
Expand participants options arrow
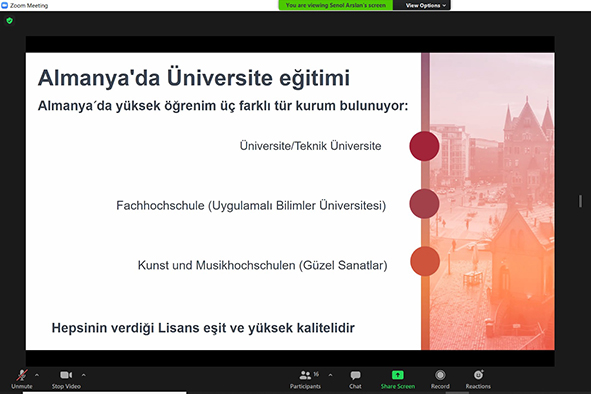click(x=331, y=375)
